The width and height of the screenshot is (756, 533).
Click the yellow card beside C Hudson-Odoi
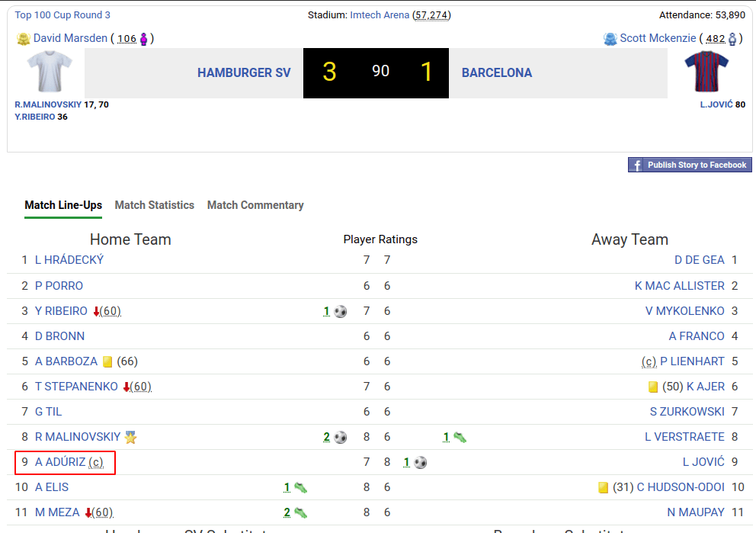coord(604,487)
